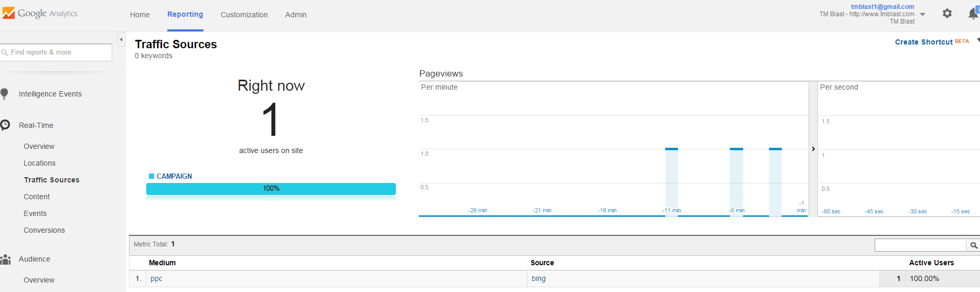Go to the Home tab
Image resolution: width=980 pixels, height=292 pixels.
click(140, 15)
